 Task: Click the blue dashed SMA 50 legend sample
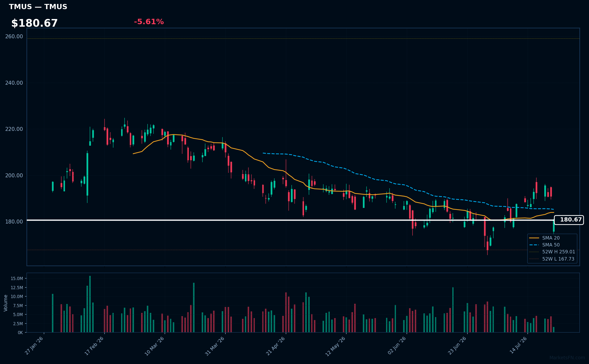point(534,245)
